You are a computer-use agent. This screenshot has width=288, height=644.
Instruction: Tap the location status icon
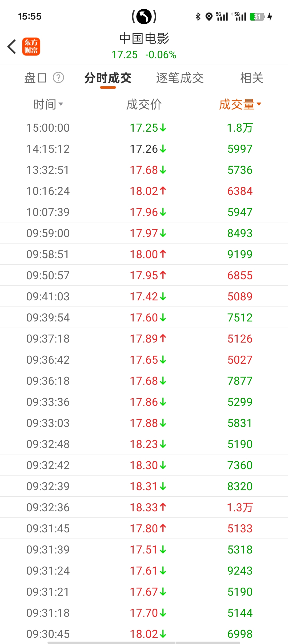[209, 17]
